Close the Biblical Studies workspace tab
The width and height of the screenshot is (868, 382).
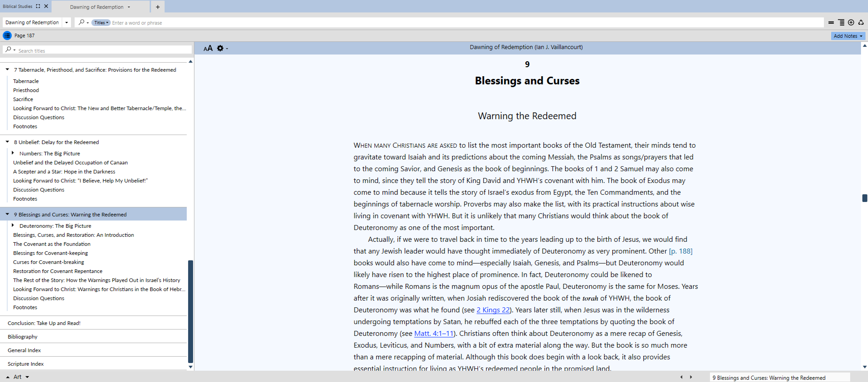pos(46,6)
